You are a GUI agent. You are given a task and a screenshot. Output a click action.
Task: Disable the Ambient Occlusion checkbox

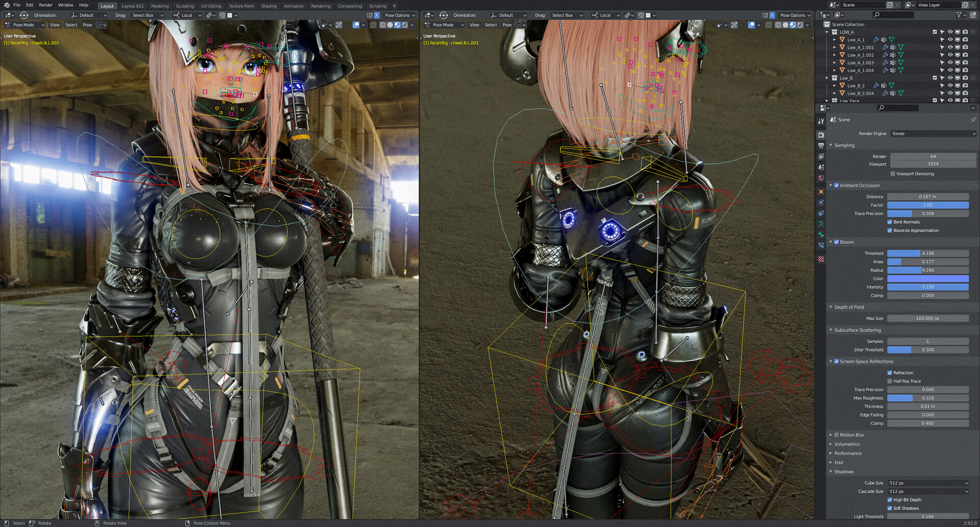pyautogui.click(x=836, y=185)
